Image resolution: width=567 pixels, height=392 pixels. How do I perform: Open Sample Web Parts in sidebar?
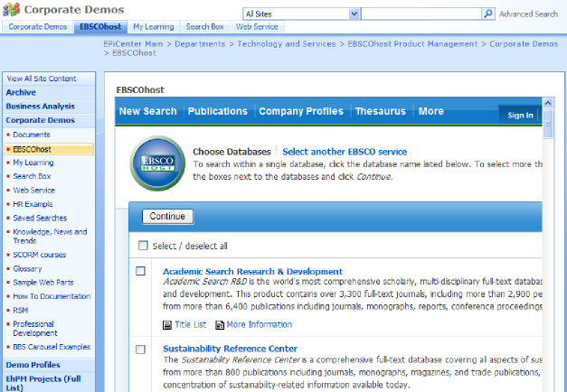(43, 283)
